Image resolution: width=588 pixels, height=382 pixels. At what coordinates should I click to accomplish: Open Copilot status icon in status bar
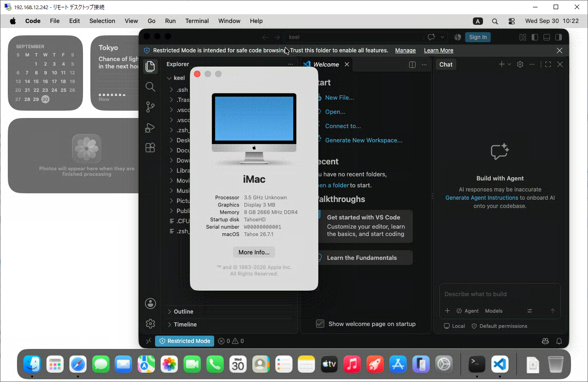click(545, 341)
